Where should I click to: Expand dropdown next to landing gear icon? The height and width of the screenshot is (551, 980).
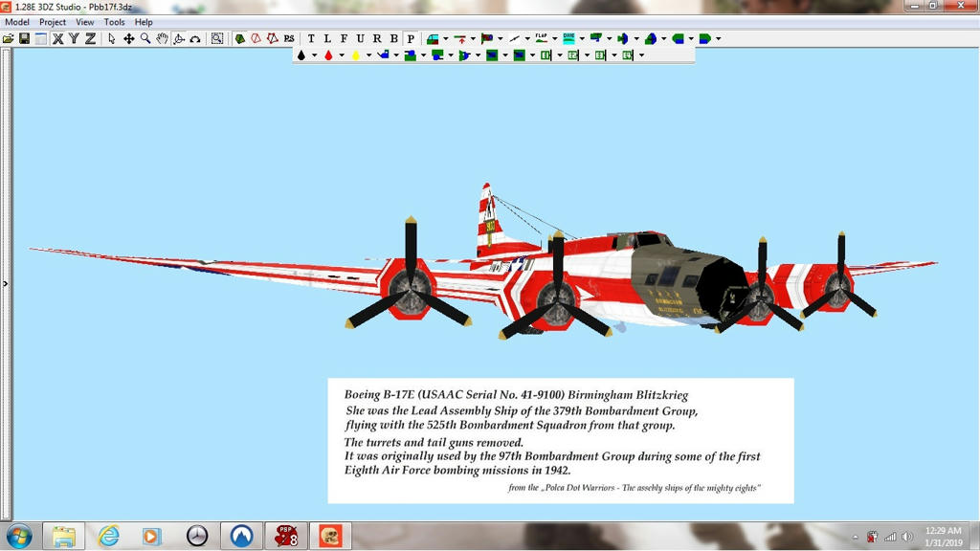point(473,38)
